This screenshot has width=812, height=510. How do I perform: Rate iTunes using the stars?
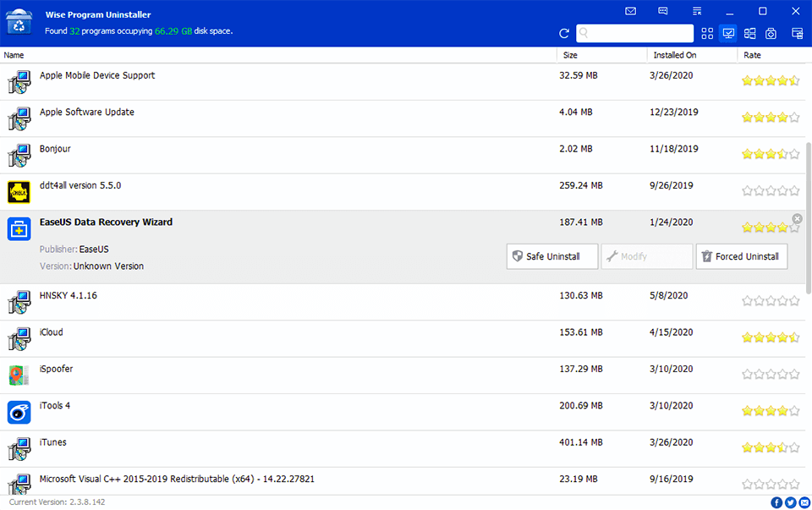point(771,447)
